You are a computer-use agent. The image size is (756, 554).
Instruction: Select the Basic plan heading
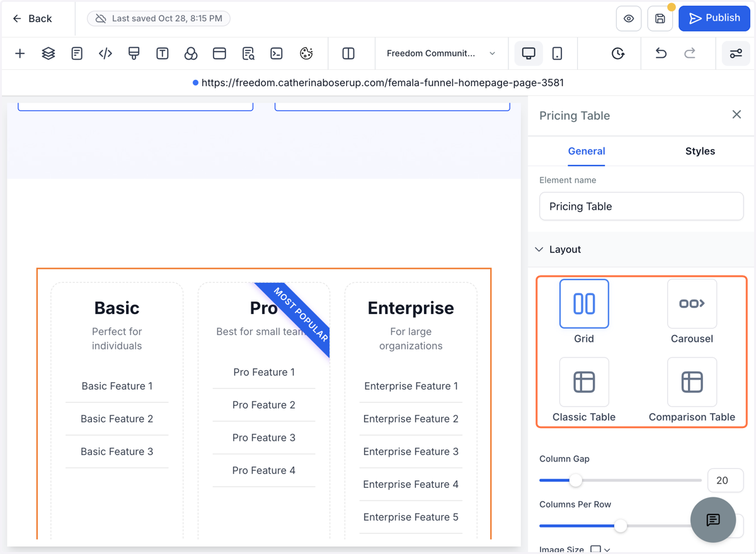pyautogui.click(x=117, y=308)
